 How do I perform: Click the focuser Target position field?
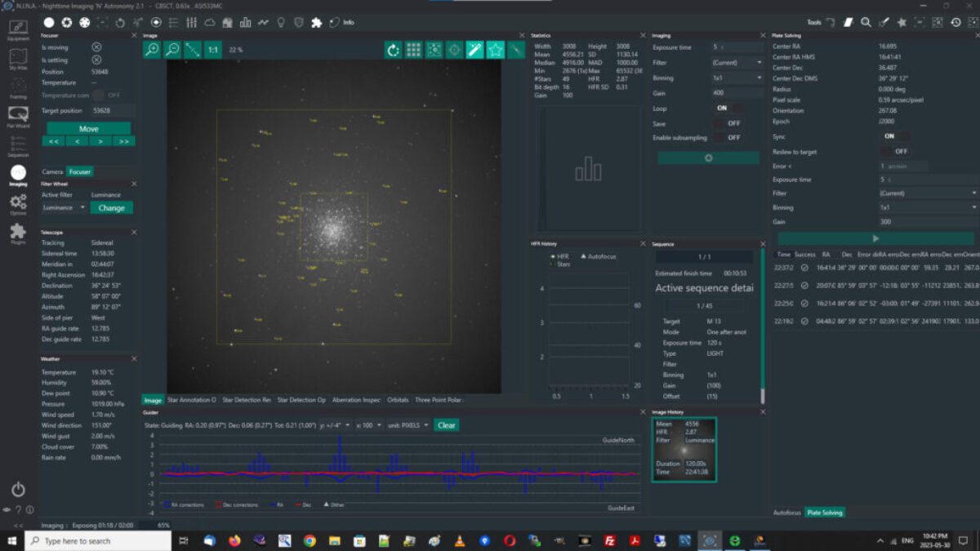114,110
